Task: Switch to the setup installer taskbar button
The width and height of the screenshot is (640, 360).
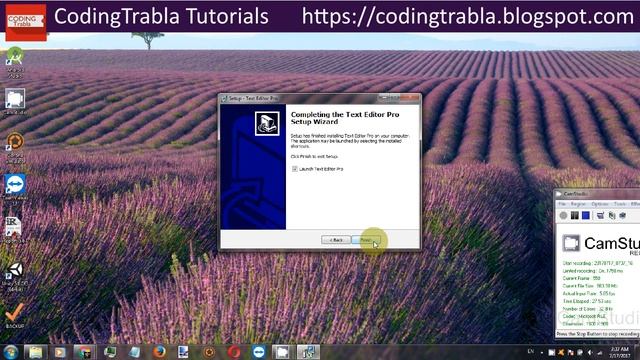Action: pos(308,352)
